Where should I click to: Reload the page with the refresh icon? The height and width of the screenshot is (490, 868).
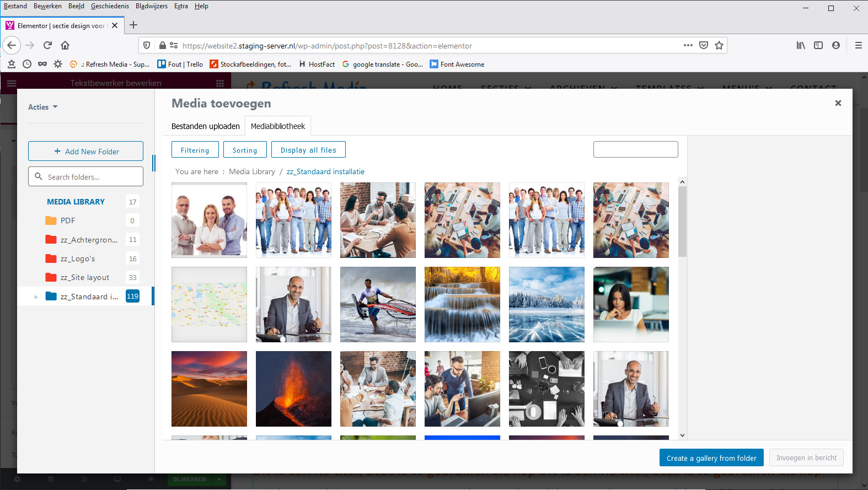pyautogui.click(x=47, y=45)
